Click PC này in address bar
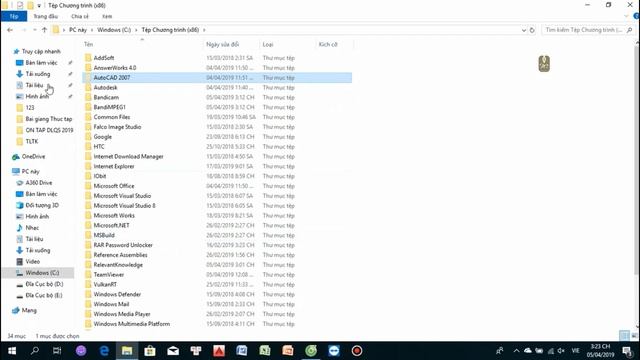The width and height of the screenshot is (640, 360). pos(78,30)
